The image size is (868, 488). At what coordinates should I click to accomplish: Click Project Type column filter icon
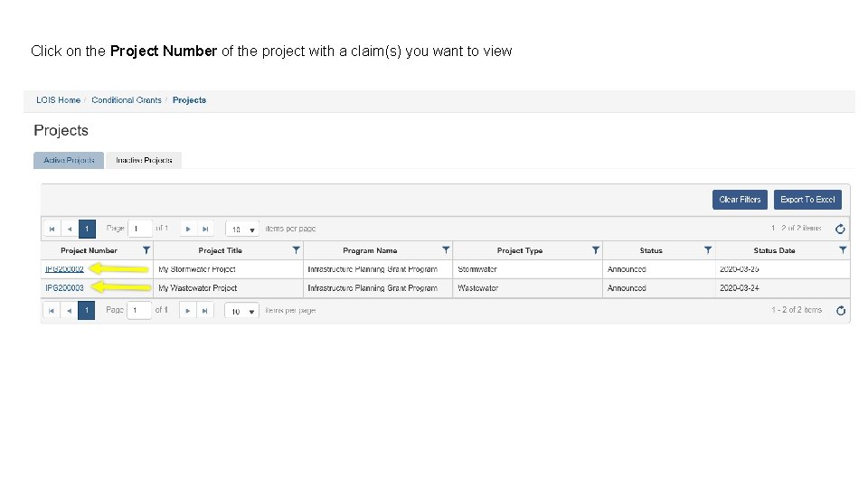596,250
